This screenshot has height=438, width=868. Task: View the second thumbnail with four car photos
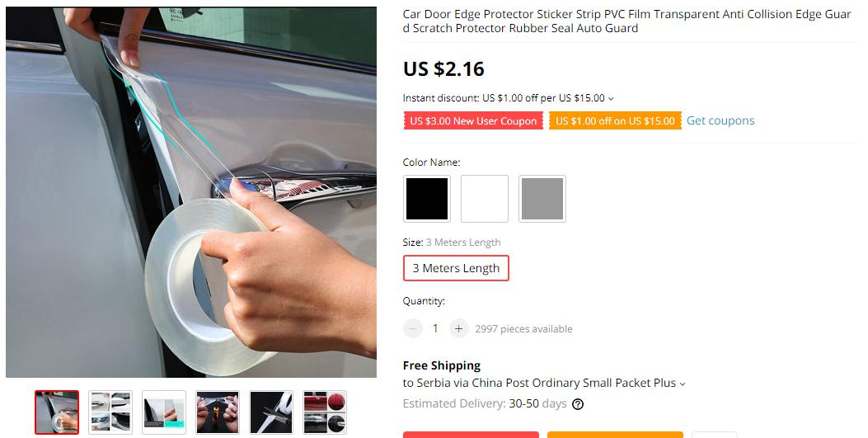click(110, 412)
